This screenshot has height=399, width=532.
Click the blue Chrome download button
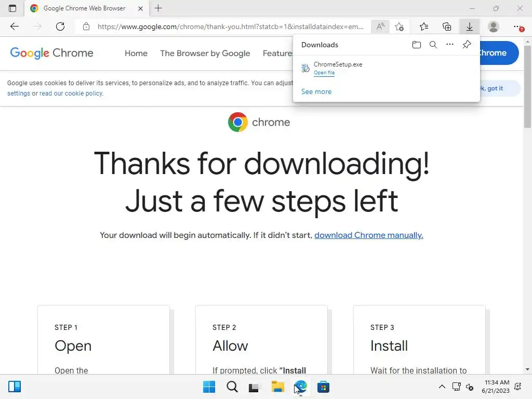(499, 53)
